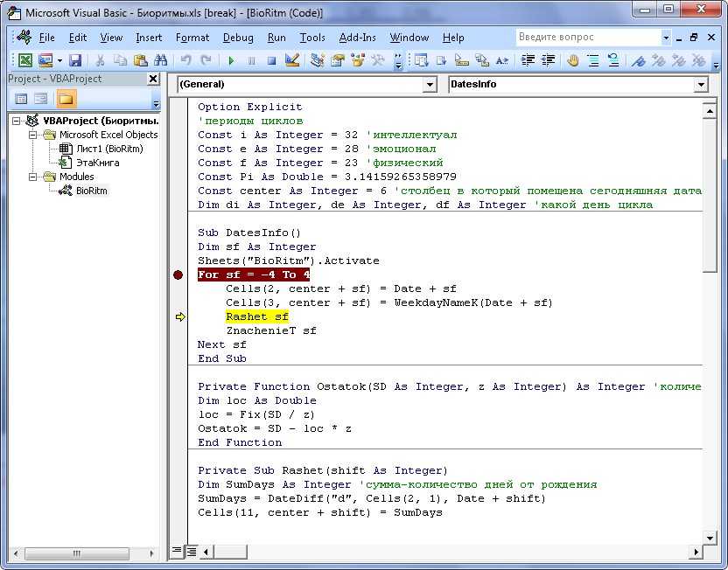This screenshot has height=570, width=728.
Task: Open the help question box dropdown arrow
Action: [x=666, y=38]
